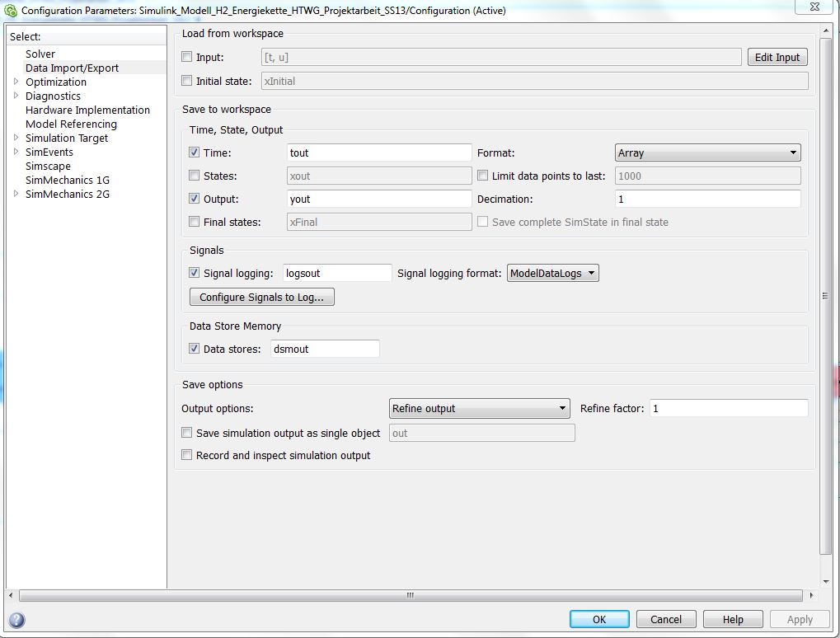Open the Output options Refine output dropdown
840x638 pixels.
pos(479,408)
